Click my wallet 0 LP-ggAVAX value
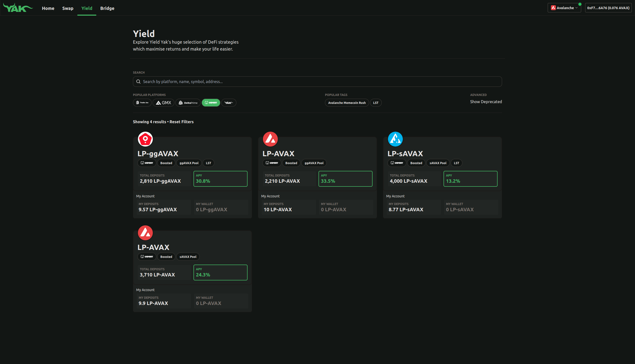This screenshot has height=364, width=635. pos(212,210)
